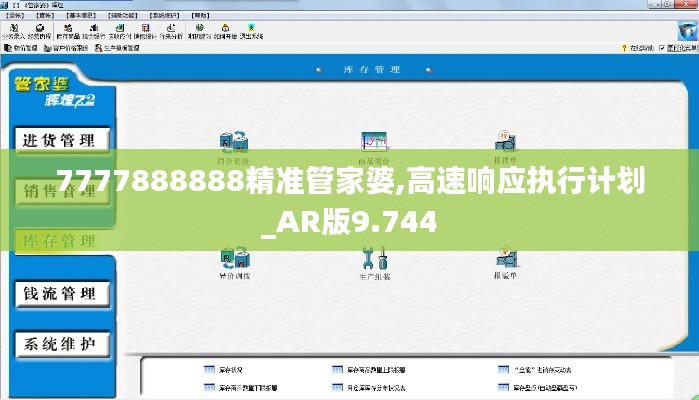
Task: Click the 库存管理 header title
Action: (x=371, y=70)
